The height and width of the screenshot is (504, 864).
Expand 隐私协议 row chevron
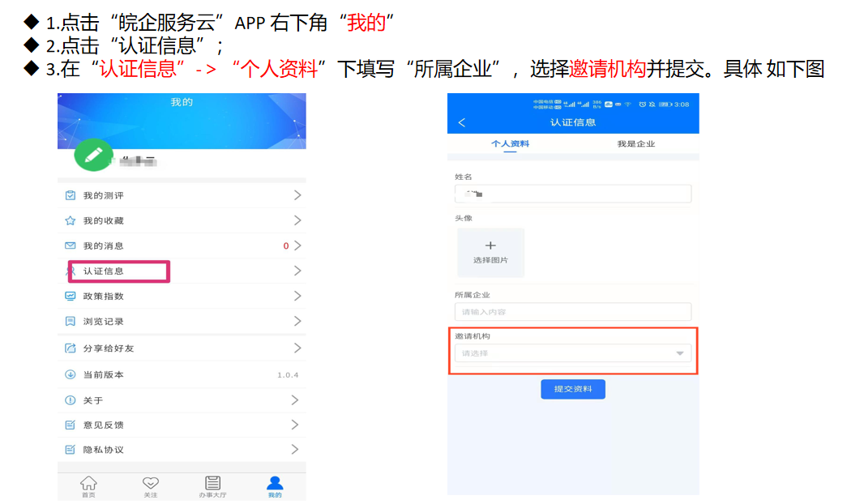(x=297, y=449)
